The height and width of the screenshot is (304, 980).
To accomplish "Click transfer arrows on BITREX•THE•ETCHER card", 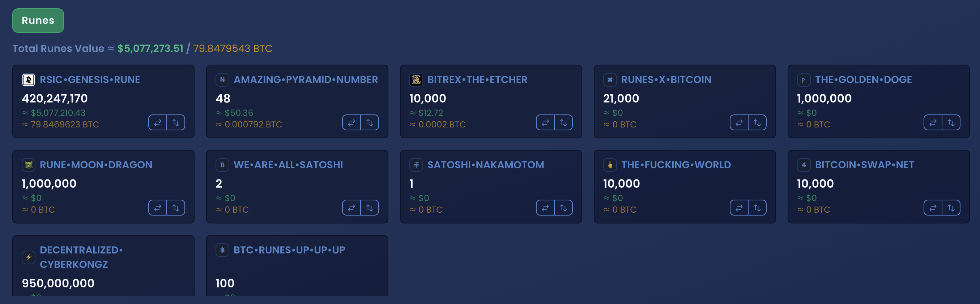I will [563, 122].
